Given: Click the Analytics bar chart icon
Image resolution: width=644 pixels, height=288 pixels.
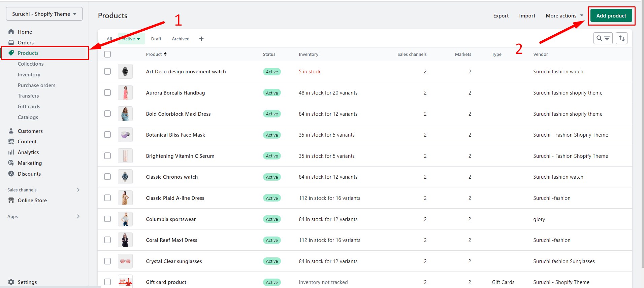Looking at the screenshot, I should (x=11, y=152).
